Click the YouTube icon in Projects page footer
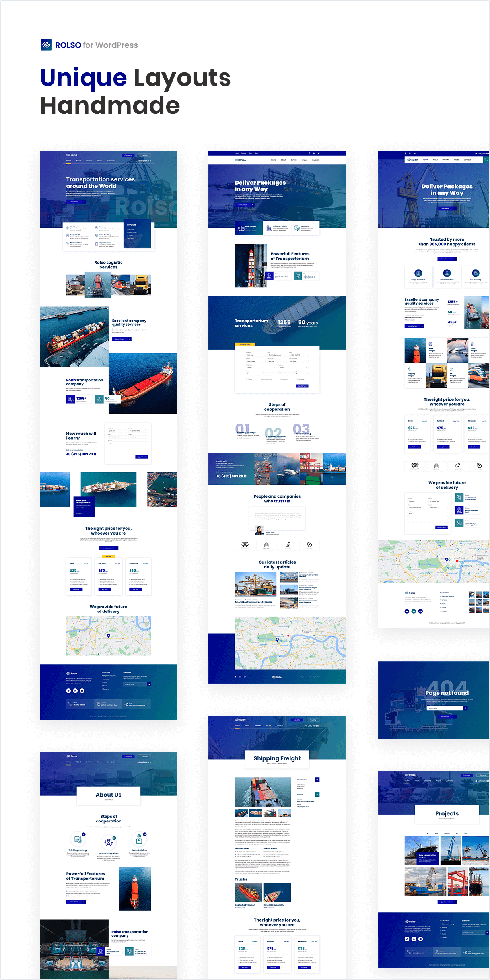Image resolution: width=490 pixels, height=980 pixels. click(x=420, y=939)
